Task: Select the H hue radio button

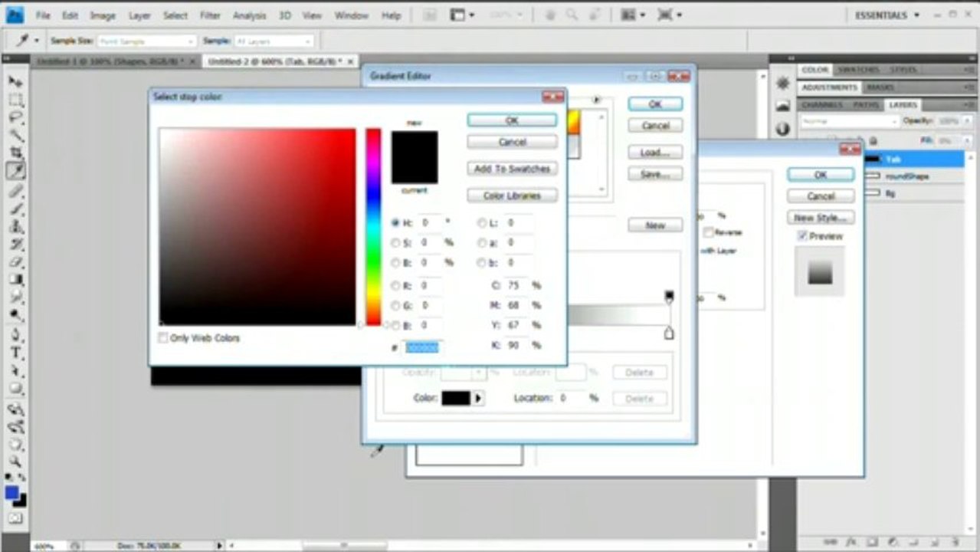Action: pyautogui.click(x=395, y=223)
